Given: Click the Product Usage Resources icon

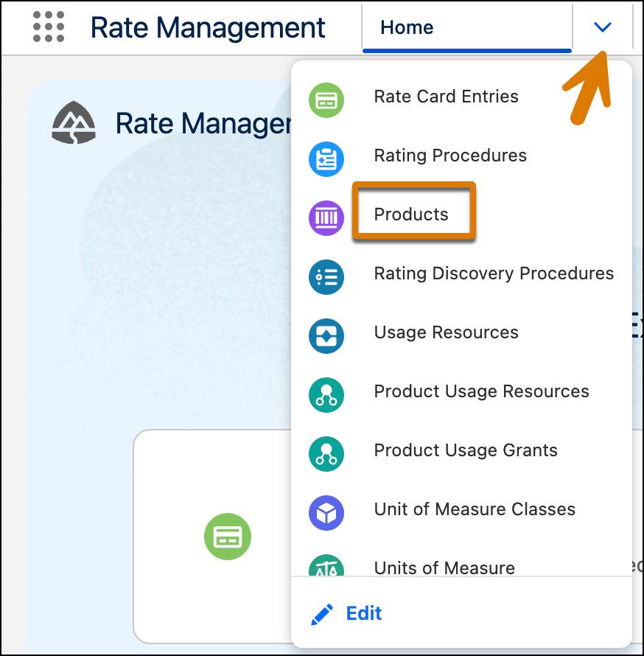Looking at the screenshot, I should (326, 395).
